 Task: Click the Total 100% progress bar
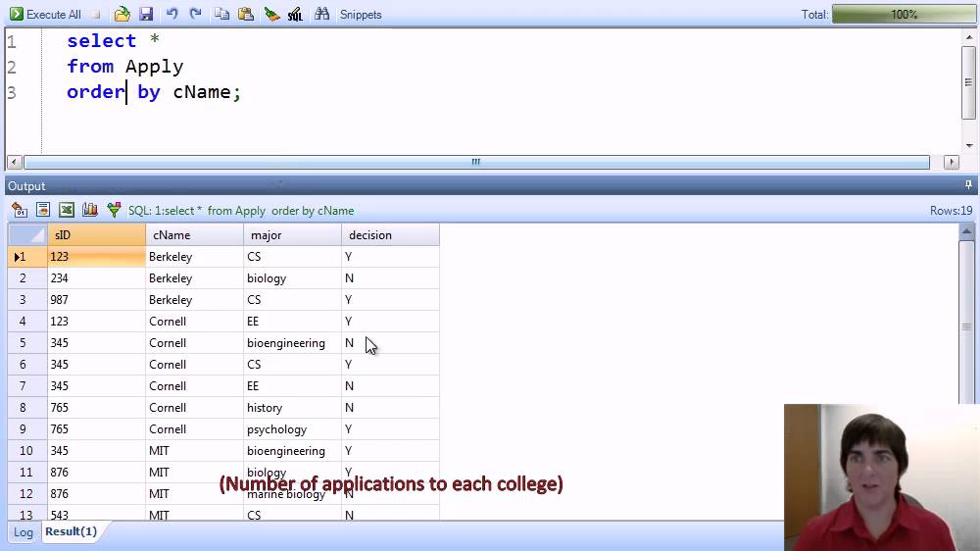904,14
